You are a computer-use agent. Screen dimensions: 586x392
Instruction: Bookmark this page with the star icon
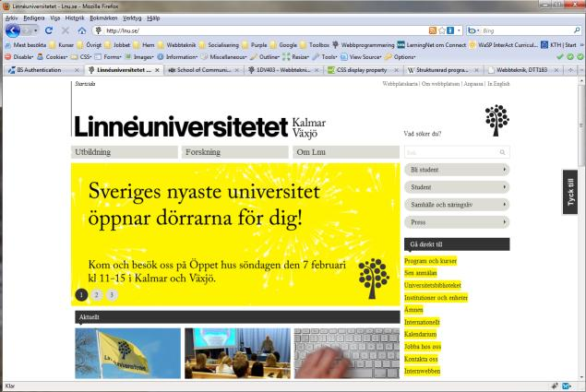click(442, 30)
